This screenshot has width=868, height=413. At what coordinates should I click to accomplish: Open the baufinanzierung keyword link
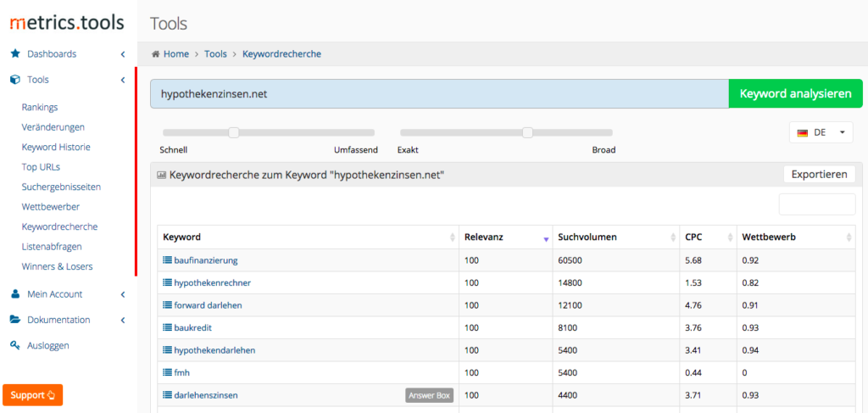point(206,260)
